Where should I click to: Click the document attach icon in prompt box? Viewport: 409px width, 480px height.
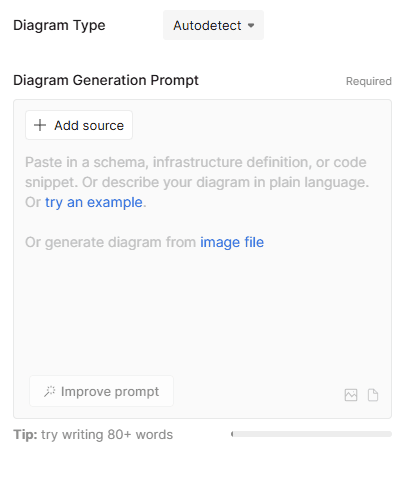[x=373, y=395]
